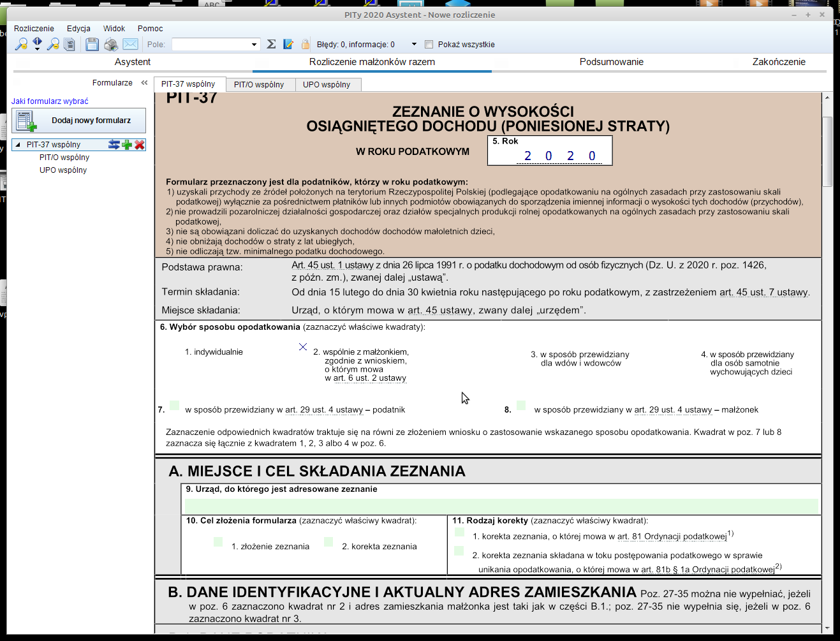Collapse the PIT-37 wspólny tree node

pyautogui.click(x=18, y=145)
